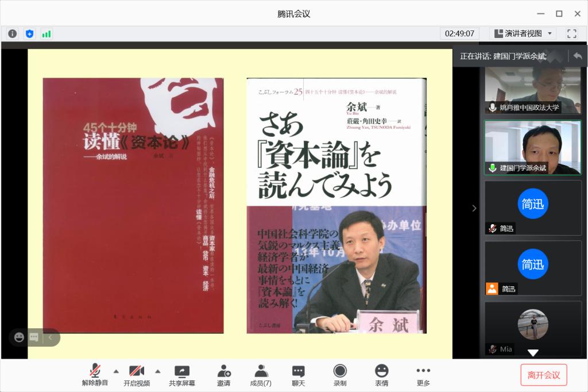
Task: Unmute microphone with 解除静音
Action: pos(95,375)
